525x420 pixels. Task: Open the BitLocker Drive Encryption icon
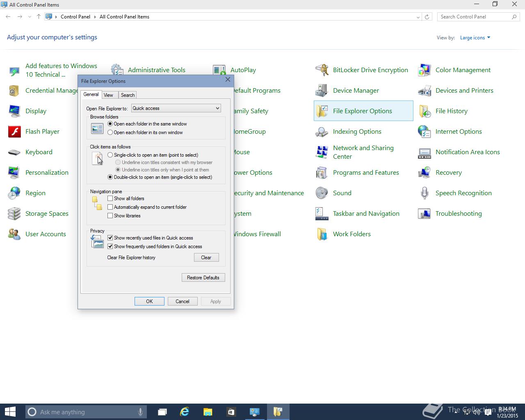point(322,70)
